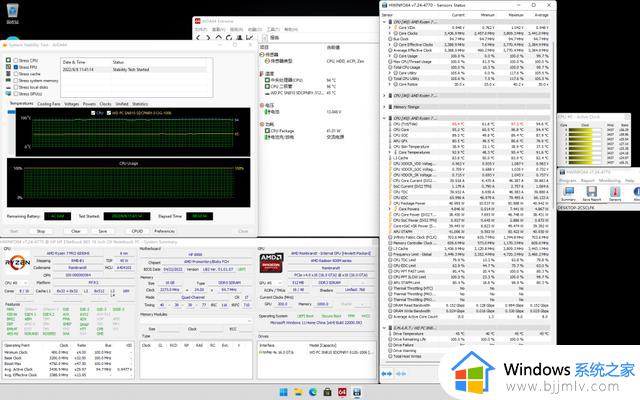Click the Save Report floppy icon in HWiNFO
Image resolution: width=640 pixels, height=400 pixels.
click(x=591, y=193)
